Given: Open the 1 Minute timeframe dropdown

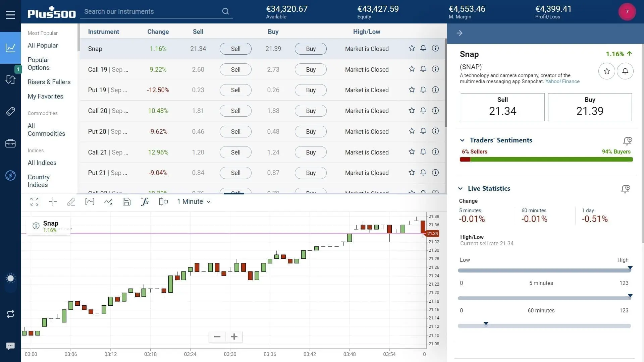Looking at the screenshot, I should [194, 201].
